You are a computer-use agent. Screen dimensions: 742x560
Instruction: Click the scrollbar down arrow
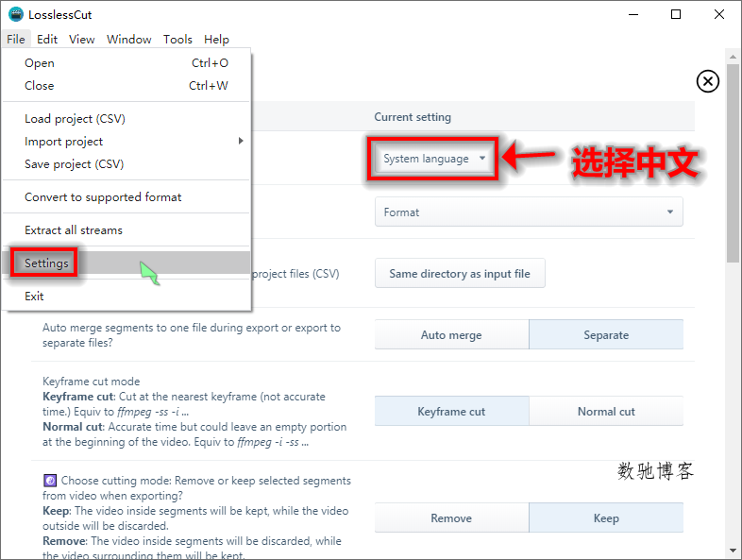(x=733, y=551)
